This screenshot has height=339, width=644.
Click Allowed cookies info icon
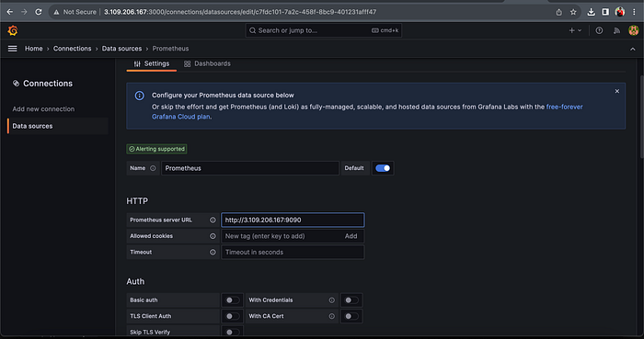(213, 236)
